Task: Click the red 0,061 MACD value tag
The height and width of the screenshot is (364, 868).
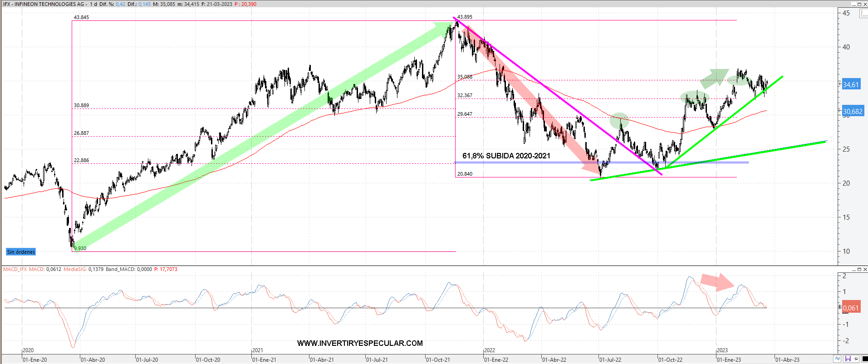Action: [851, 308]
